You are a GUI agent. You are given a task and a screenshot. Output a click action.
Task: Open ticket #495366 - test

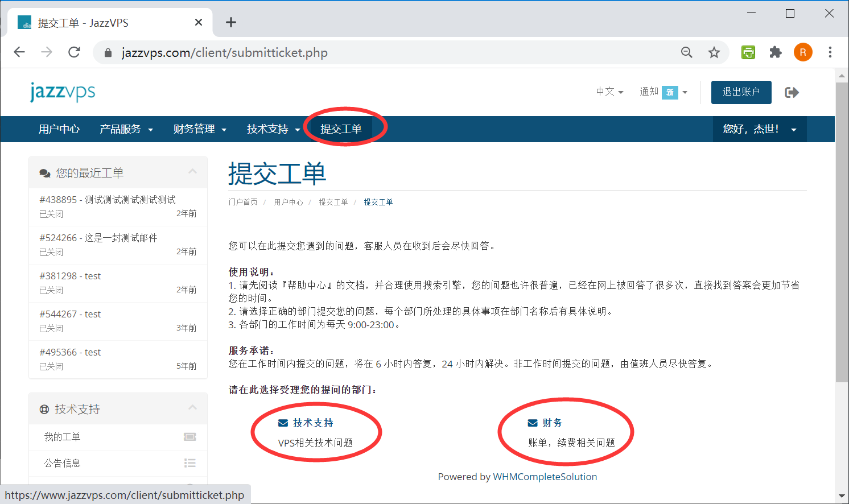[x=118, y=359]
